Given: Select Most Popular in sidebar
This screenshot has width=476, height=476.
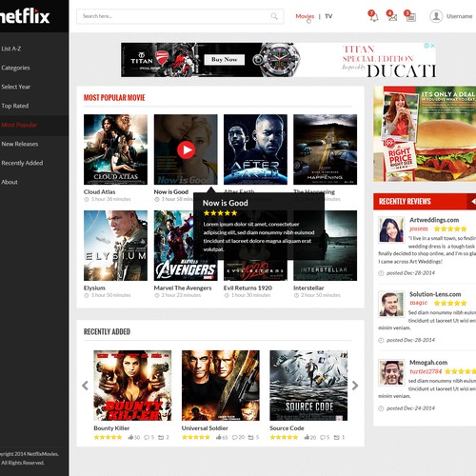Looking at the screenshot, I should point(19,125).
